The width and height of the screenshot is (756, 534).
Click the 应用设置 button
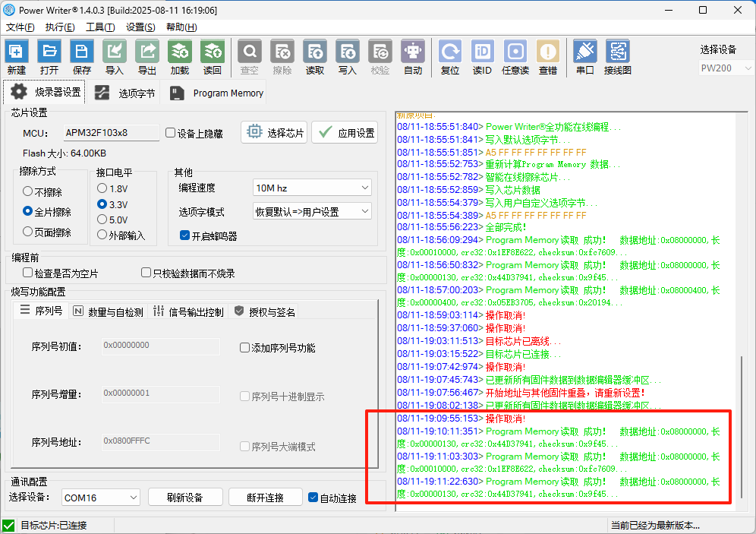[x=345, y=132]
